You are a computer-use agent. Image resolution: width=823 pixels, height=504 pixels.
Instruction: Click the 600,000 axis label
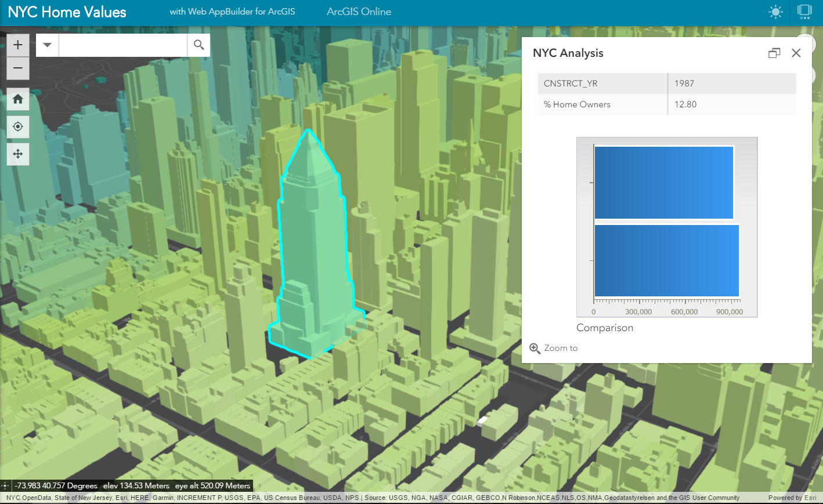click(684, 312)
